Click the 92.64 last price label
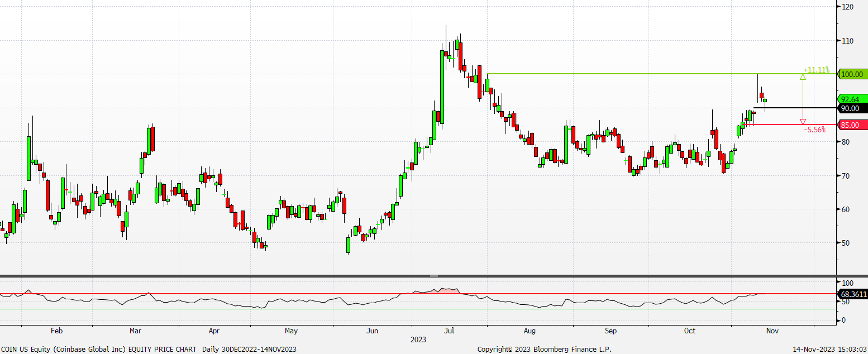Screen dimensions: 868x354 coord(853,99)
